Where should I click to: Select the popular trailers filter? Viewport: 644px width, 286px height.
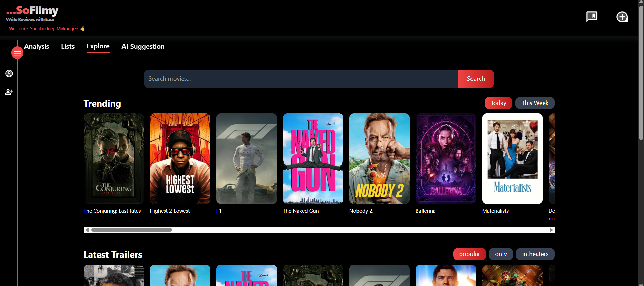[469, 254]
